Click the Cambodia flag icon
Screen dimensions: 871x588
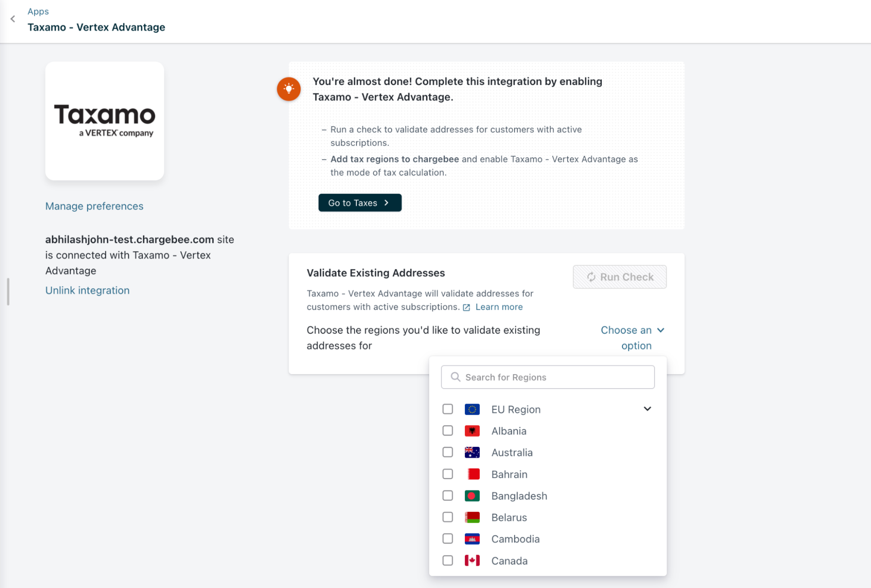(x=472, y=539)
